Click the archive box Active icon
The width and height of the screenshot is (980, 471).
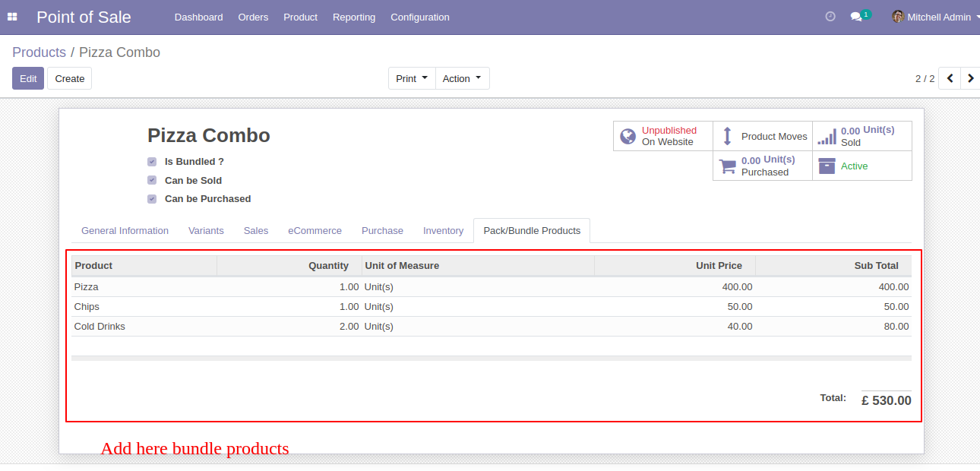(x=827, y=166)
